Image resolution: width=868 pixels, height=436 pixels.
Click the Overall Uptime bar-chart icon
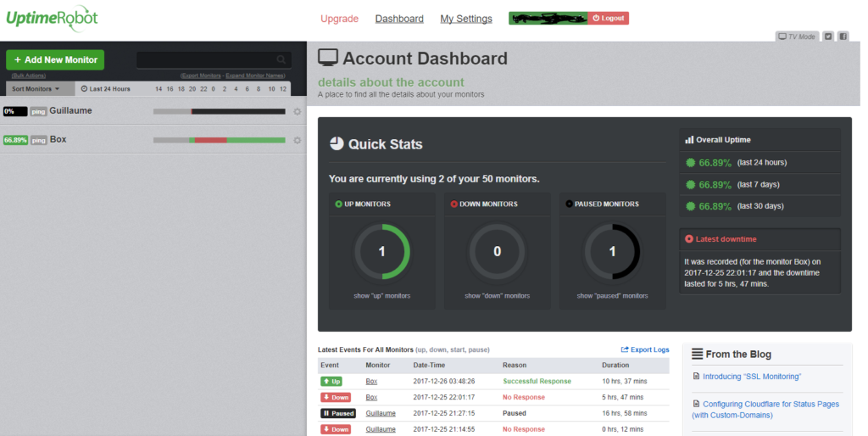689,140
